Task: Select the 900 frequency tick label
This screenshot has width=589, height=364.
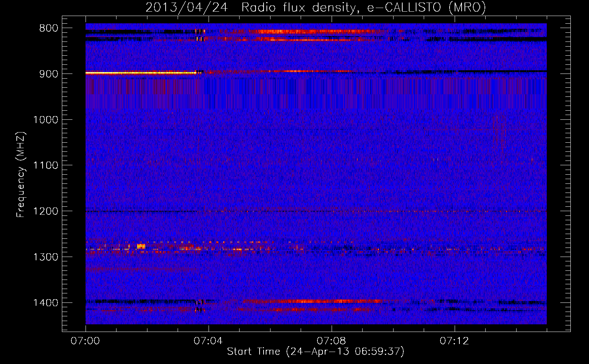Action: pyautogui.click(x=49, y=74)
